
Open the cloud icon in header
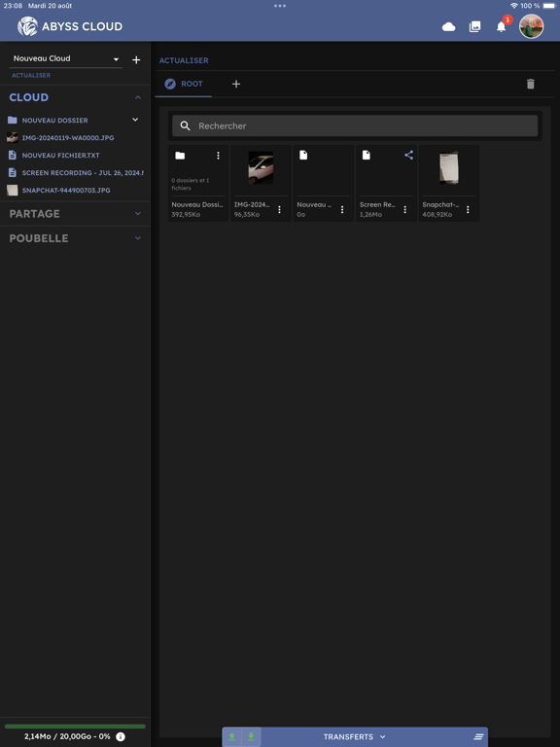pos(448,26)
